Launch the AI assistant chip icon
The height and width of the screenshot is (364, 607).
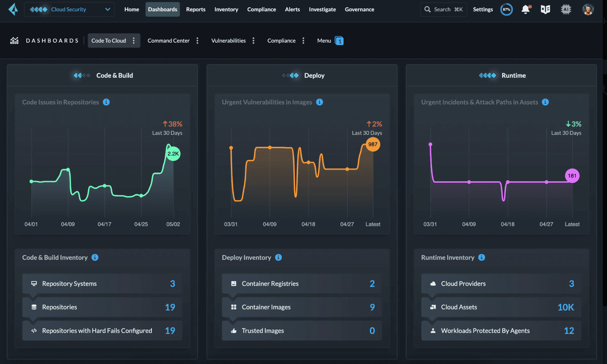(x=566, y=9)
